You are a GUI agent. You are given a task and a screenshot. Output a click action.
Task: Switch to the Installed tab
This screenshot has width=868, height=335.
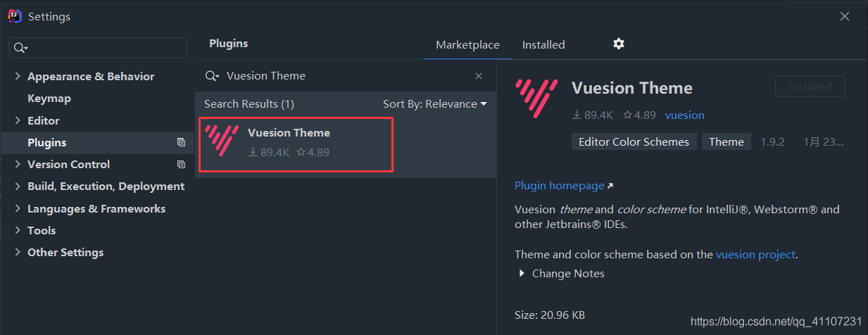tap(543, 45)
